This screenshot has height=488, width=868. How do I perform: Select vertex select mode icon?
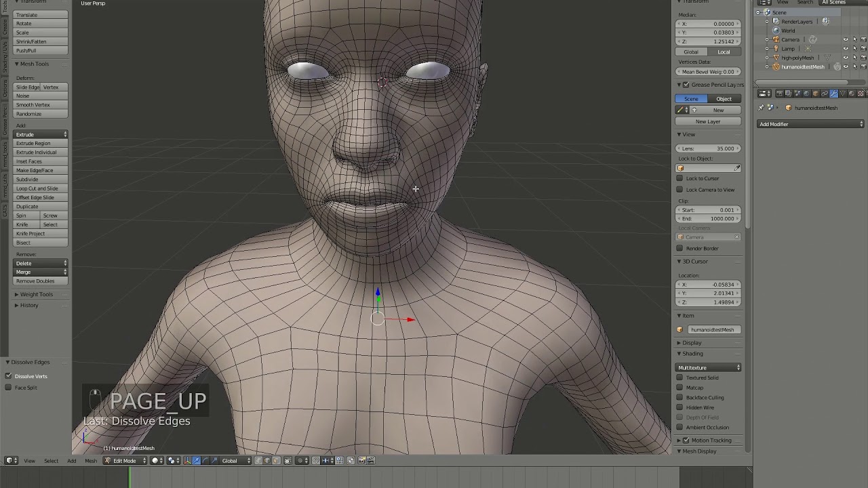point(258,461)
